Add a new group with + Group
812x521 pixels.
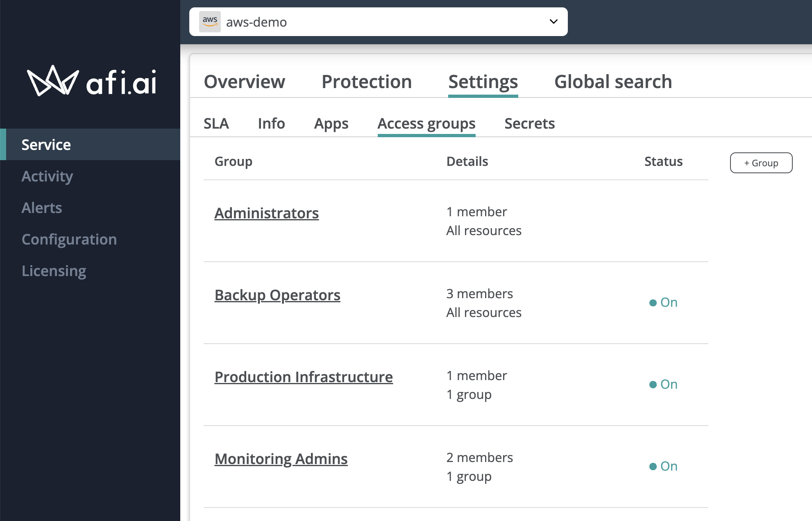(x=761, y=163)
